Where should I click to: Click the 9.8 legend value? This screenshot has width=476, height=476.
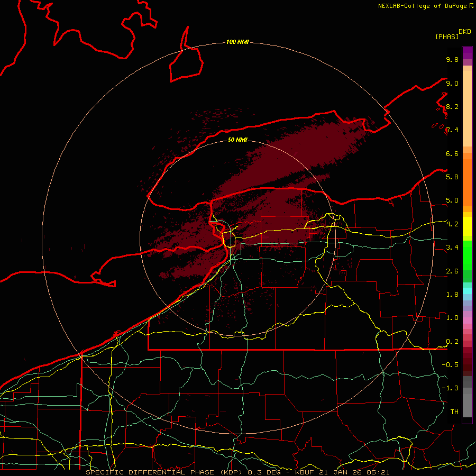452,59
